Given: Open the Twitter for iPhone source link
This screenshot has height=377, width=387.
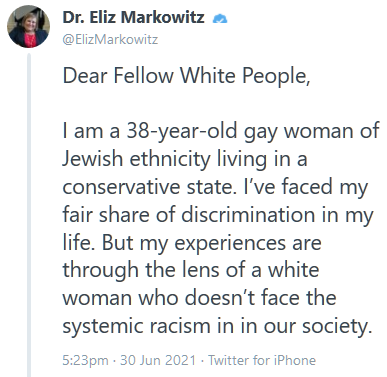Looking at the screenshot, I should (x=262, y=360).
